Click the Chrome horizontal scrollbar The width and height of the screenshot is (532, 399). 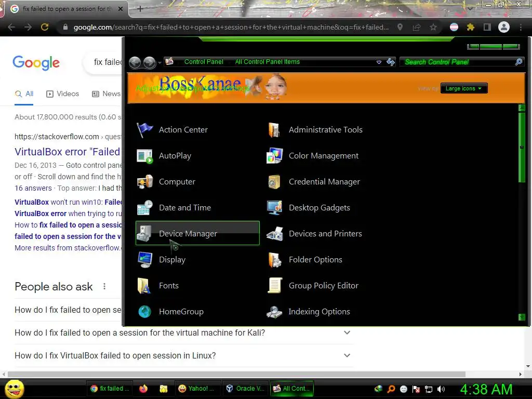pos(236,374)
